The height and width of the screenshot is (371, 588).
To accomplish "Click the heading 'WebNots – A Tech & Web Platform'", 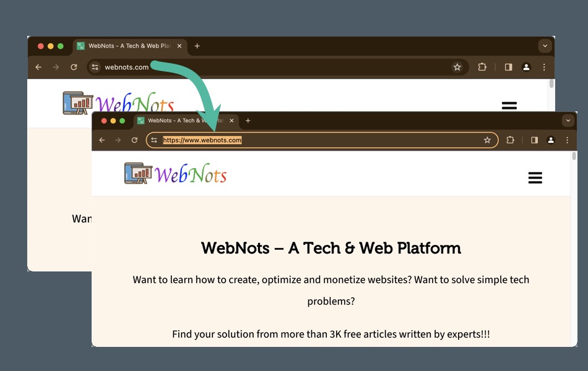I will pyautogui.click(x=331, y=248).
